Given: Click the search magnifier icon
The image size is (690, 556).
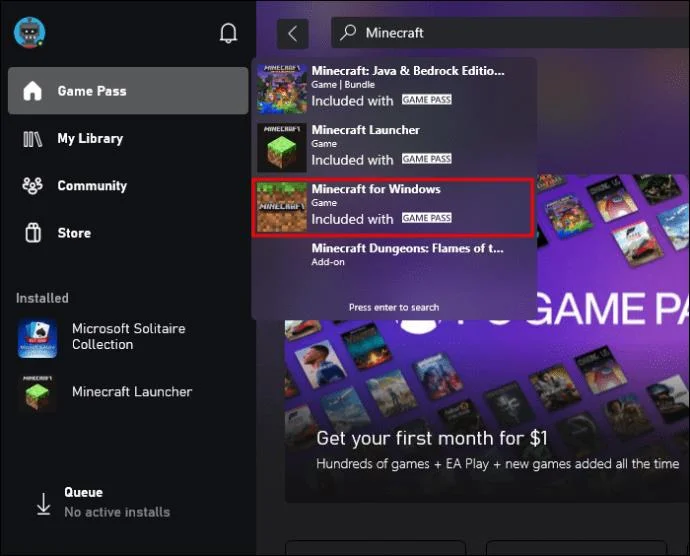Looking at the screenshot, I should click(x=348, y=32).
